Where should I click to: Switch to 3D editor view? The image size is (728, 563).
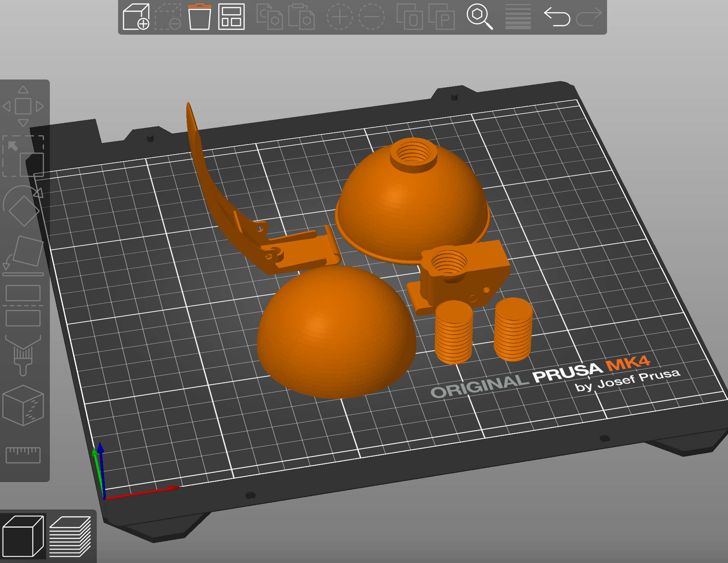coord(23,536)
